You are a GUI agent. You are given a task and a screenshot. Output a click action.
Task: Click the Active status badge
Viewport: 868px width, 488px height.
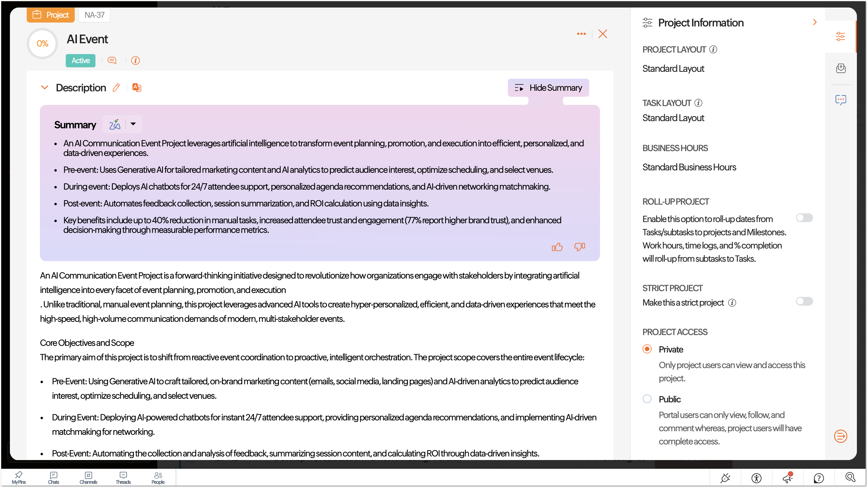click(80, 60)
